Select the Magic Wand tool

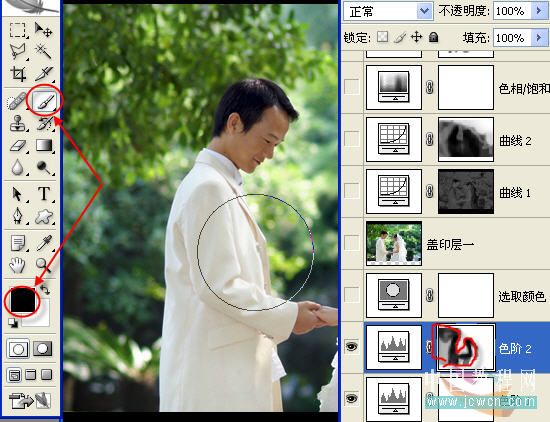[x=43, y=52]
